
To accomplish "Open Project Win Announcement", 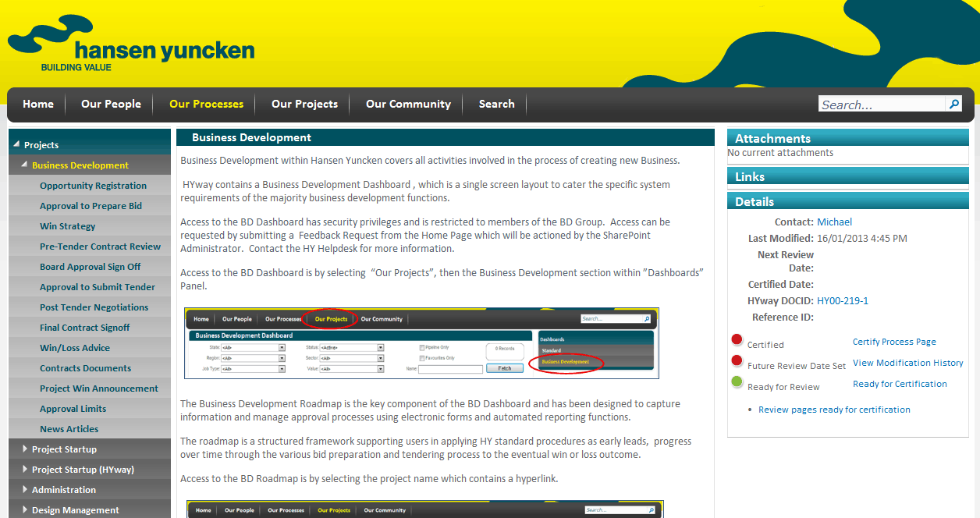I will pyautogui.click(x=99, y=388).
